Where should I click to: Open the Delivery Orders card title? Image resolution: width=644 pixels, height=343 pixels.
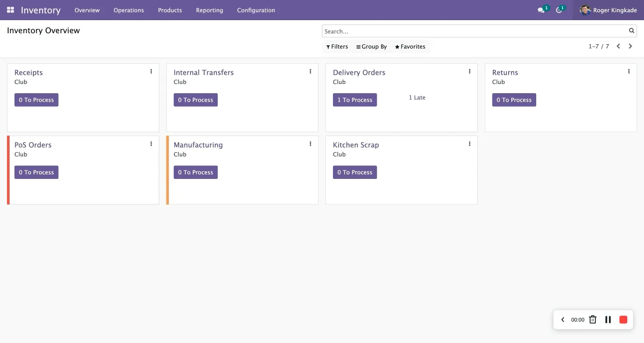(x=359, y=73)
